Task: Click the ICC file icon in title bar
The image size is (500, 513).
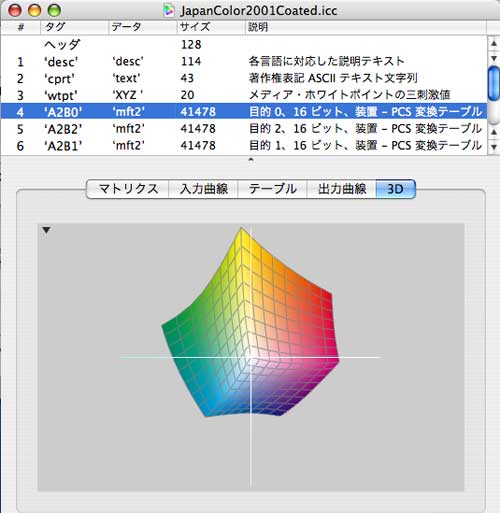Action: [169, 11]
